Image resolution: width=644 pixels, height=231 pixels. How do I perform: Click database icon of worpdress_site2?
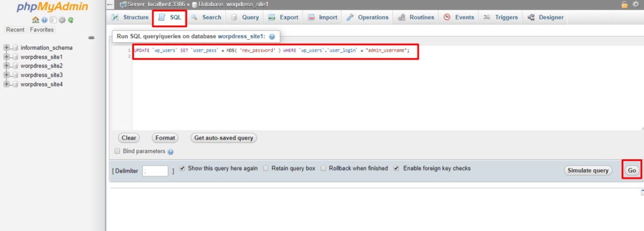pos(16,65)
